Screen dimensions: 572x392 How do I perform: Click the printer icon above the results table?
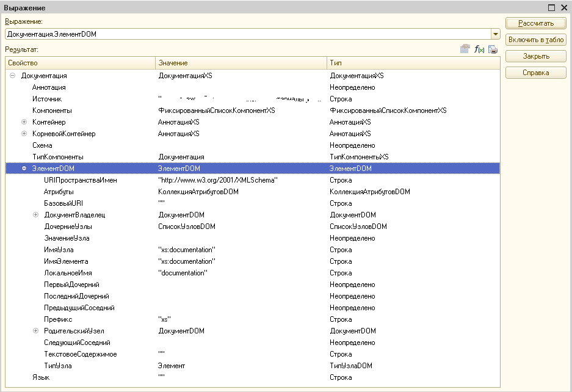(x=493, y=49)
